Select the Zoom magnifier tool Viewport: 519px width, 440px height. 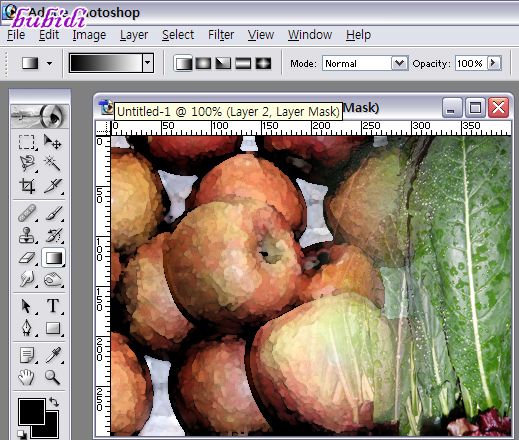(52, 377)
